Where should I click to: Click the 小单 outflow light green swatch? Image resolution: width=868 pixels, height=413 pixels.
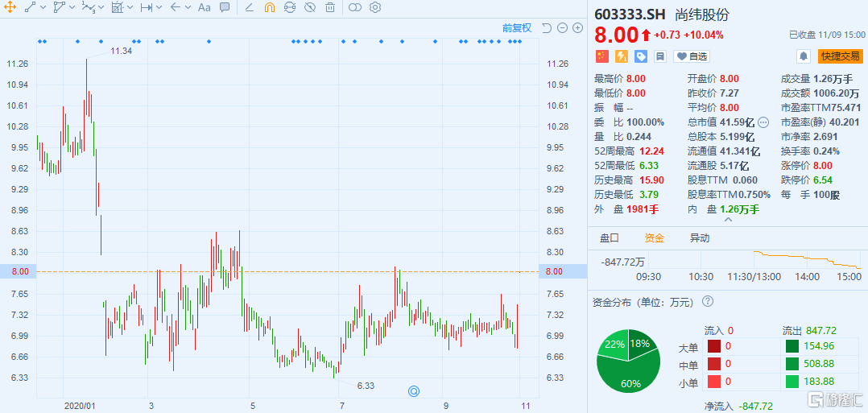point(792,381)
